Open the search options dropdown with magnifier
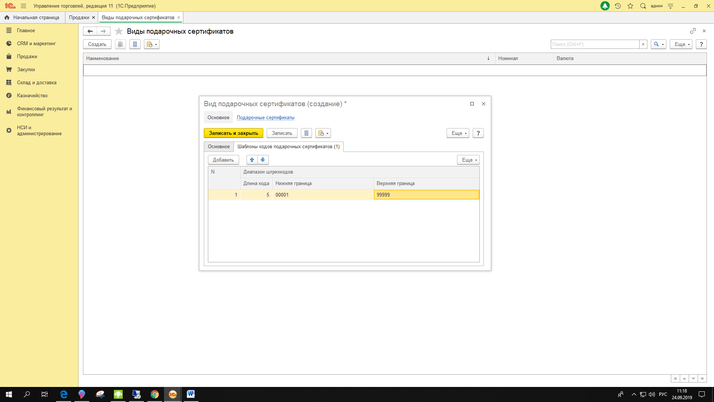Screen dimensions: 714x402 pos(657,44)
